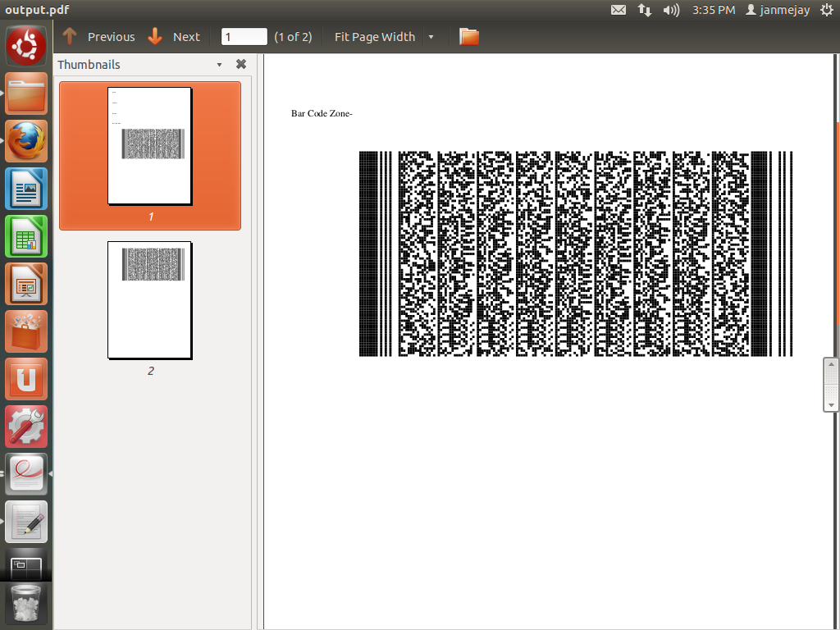Open the sound volume indicator menu
The height and width of the screenshot is (630, 840).
pos(671,10)
